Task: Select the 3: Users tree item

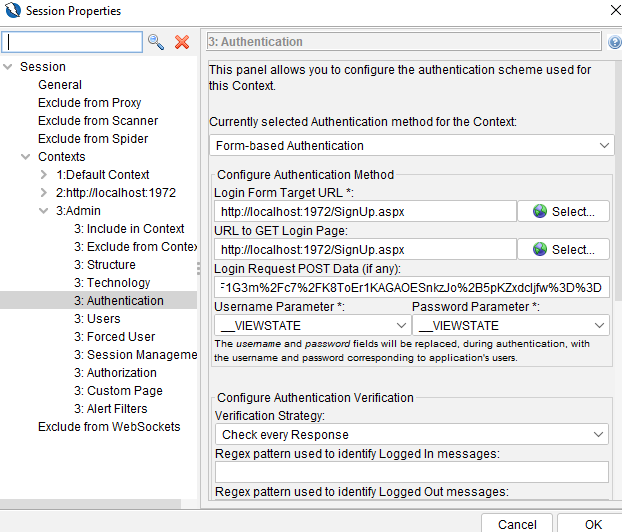Action: pyautogui.click(x=97, y=319)
